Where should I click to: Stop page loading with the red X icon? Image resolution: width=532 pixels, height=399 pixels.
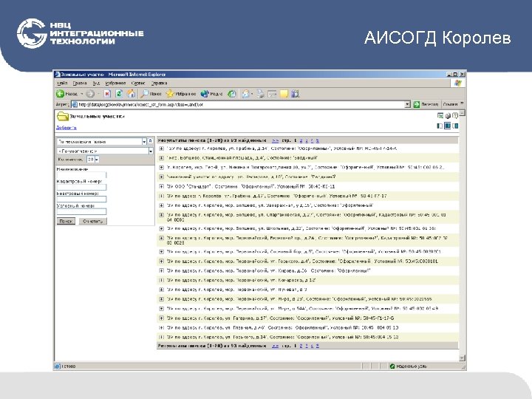coord(107,94)
